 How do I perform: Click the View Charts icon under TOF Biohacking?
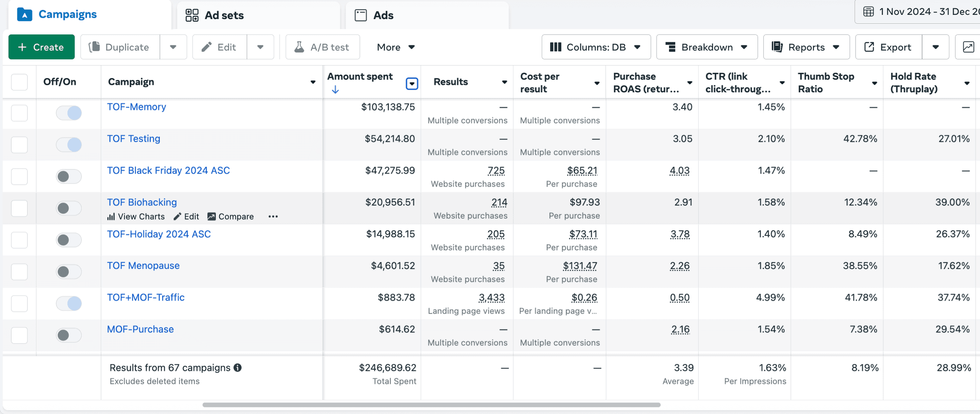111,217
